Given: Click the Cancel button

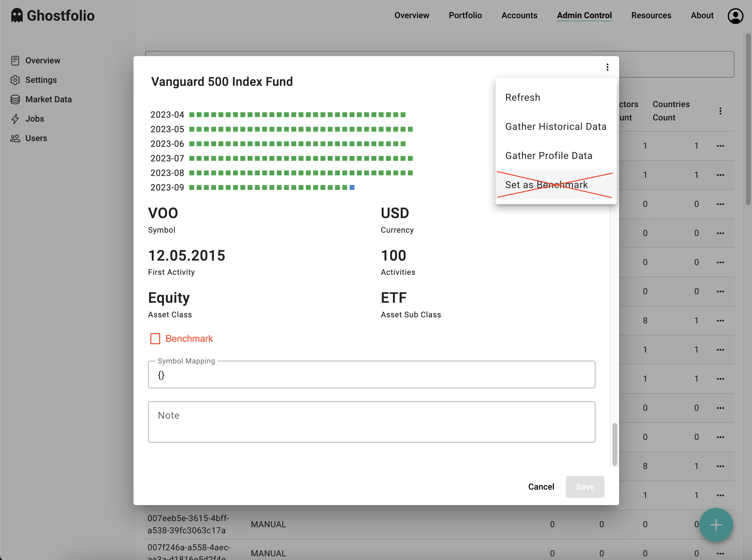Looking at the screenshot, I should point(541,487).
